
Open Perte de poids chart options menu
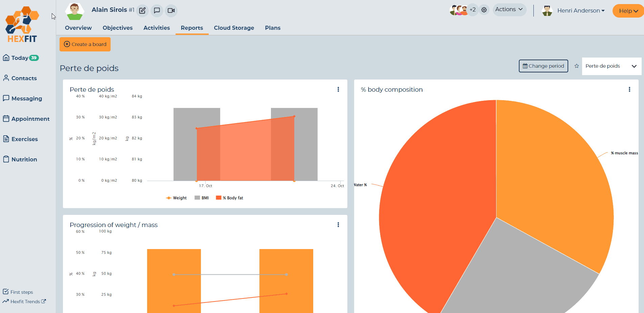point(338,89)
